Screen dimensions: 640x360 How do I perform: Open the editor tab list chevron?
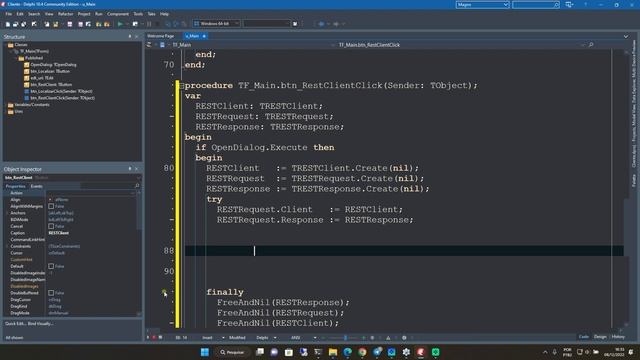pyautogui.click(x=626, y=36)
